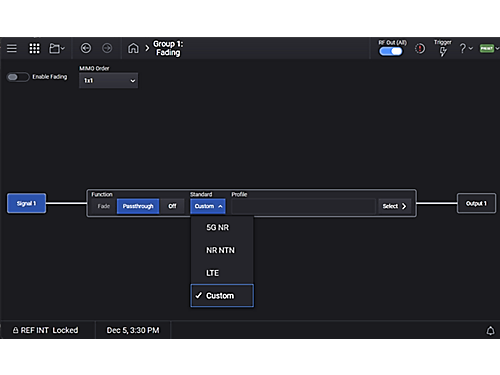
Task: Choose 5G NR from the standard list
Action: pos(222,227)
